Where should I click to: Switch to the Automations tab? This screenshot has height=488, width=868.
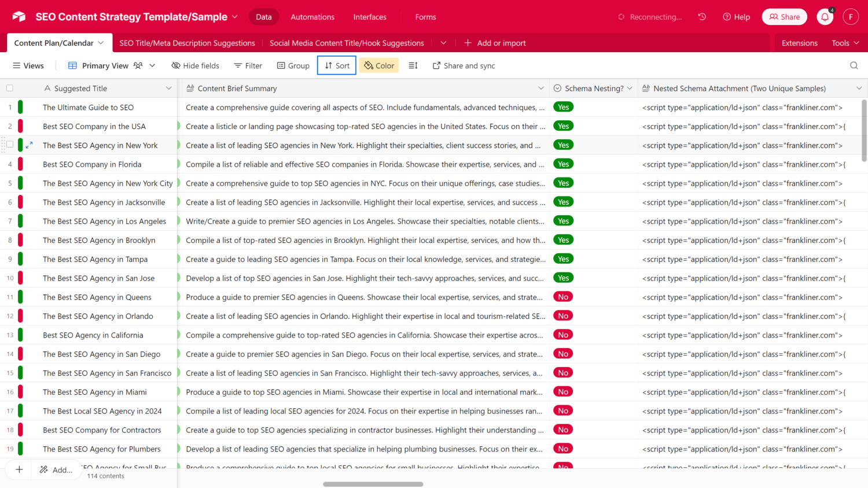pos(312,17)
